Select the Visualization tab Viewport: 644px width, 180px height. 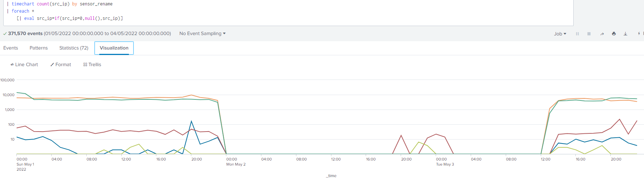(x=114, y=48)
